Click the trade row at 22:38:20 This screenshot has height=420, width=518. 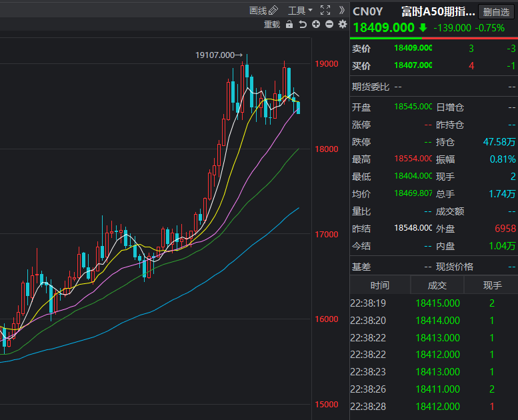434,320
